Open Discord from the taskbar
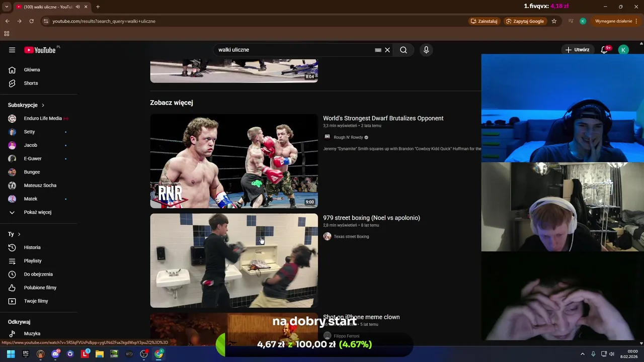 55,354
